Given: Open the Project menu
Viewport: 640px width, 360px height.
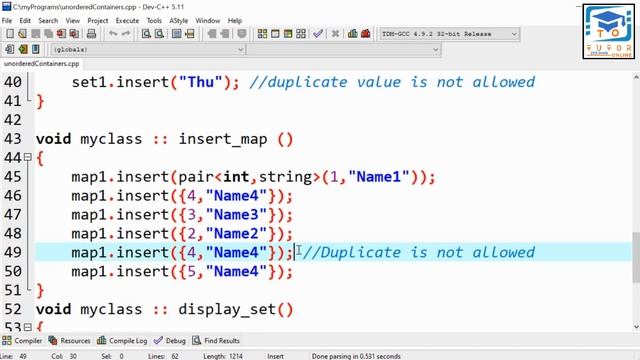Looking at the screenshot, I should click(x=98, y=20).
